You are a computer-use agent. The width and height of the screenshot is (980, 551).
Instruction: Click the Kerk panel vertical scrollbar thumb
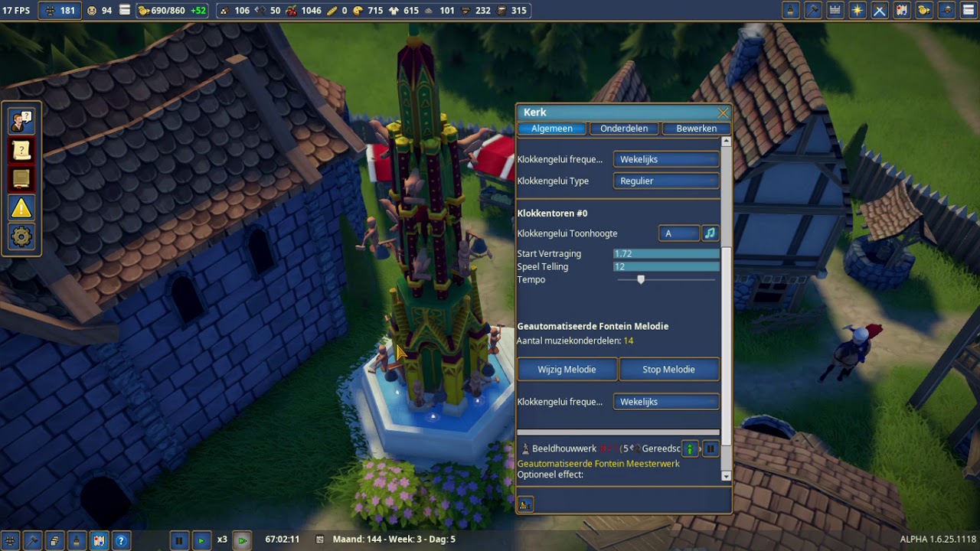point(726,347)
